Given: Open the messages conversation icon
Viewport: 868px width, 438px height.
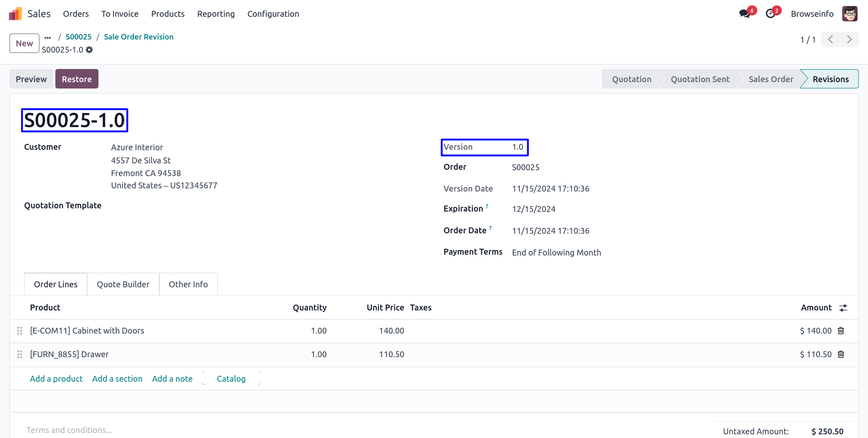Looking at the screenshot, I should click(x=744, y=14).
